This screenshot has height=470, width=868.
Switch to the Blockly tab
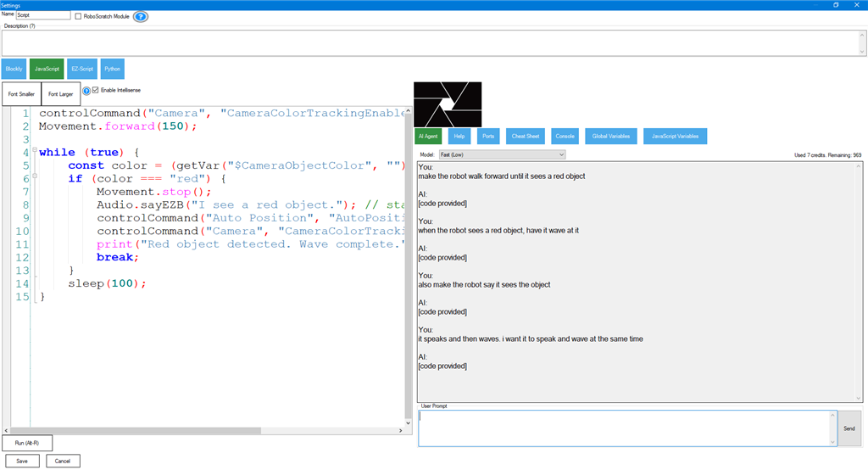(14, 69)
